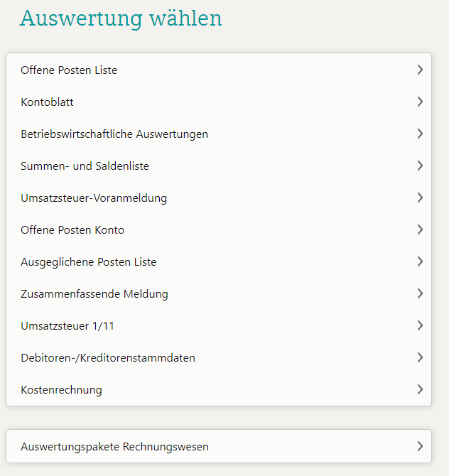The width and height of the screenshot is (449, 476).
Task: Click the Kostenrechnung row chevron
Action: pos(420,389)
